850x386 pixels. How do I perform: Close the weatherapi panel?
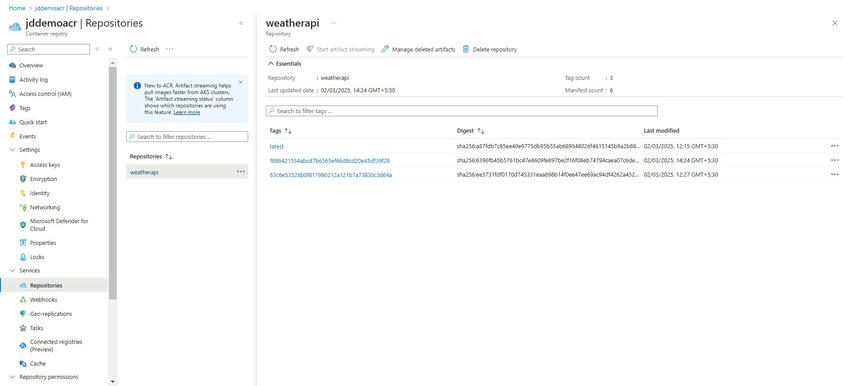834,23
